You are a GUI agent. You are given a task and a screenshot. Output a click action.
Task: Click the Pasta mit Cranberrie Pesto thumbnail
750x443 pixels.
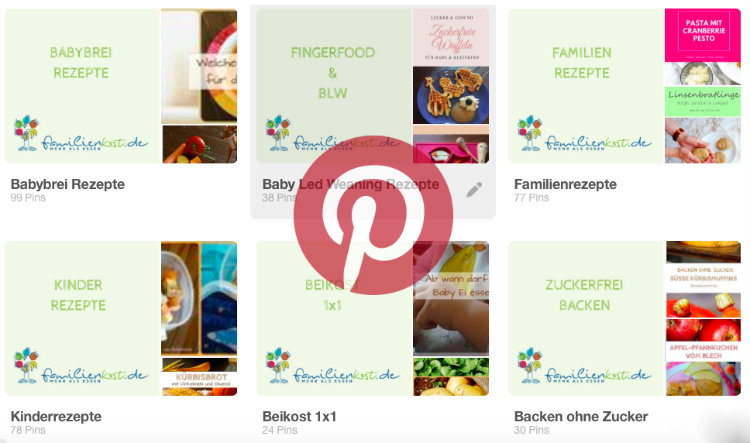click(x=703, y=36)
